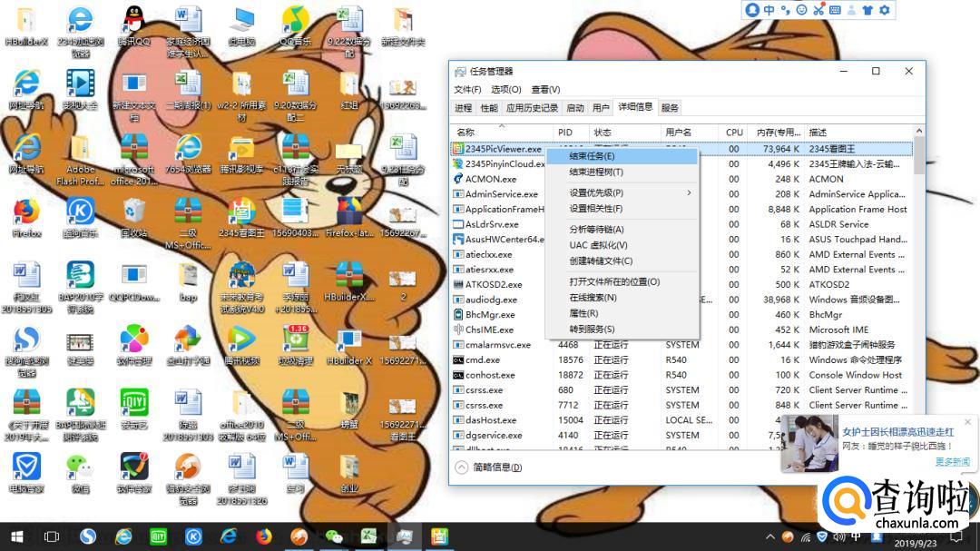980x551 pixels.
Task: Open the 更多新闻 link in popup
Action: click(x=953, y=461)
